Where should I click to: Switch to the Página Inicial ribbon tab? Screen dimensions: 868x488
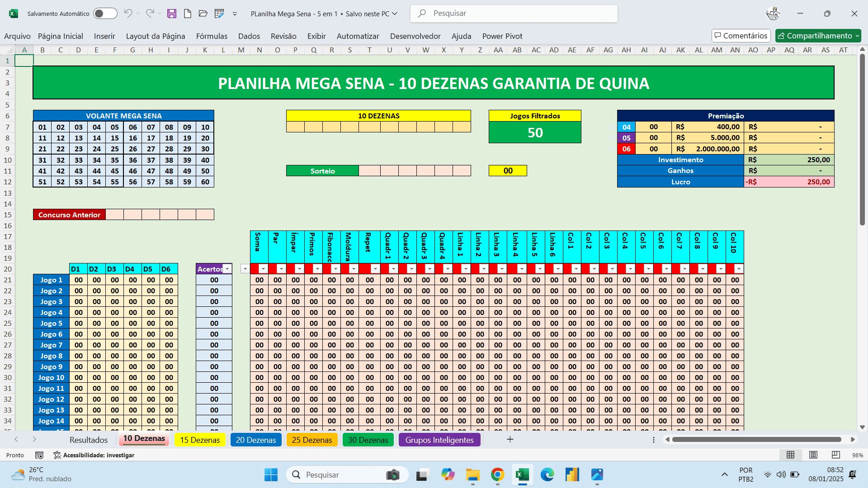[x=61, y=36]
